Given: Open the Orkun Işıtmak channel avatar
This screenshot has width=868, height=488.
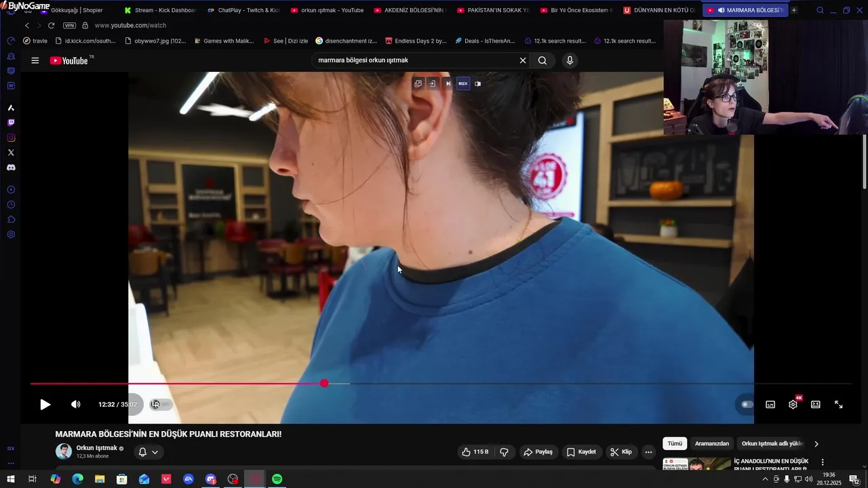Looking at the screenshot, I should (x=64, y=451).
